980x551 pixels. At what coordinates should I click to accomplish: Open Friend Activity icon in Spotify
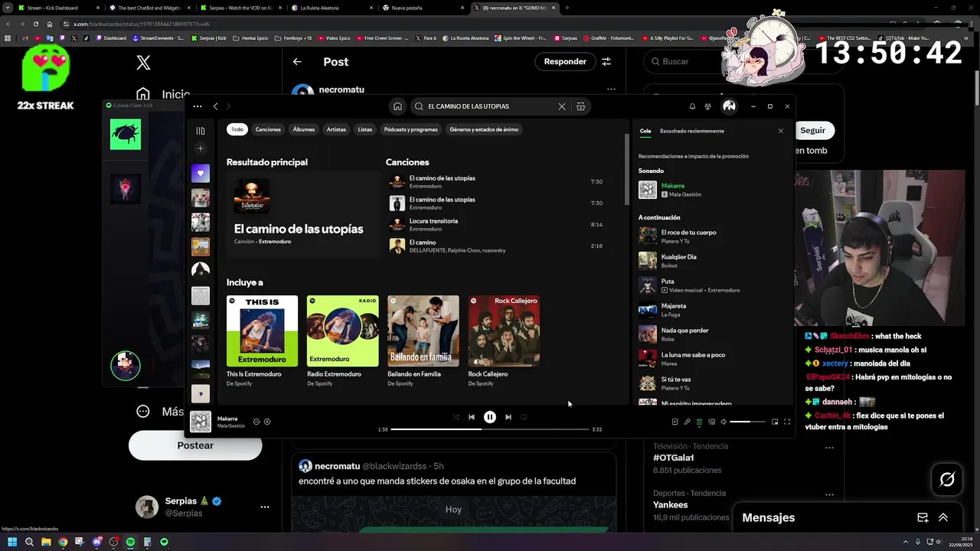click(x=707, y=106)
